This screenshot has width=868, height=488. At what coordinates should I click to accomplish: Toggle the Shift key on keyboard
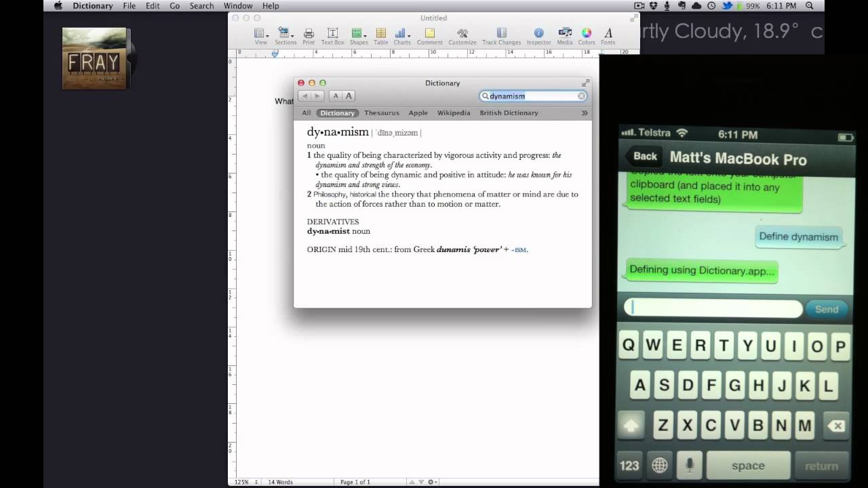click(631, 426)
